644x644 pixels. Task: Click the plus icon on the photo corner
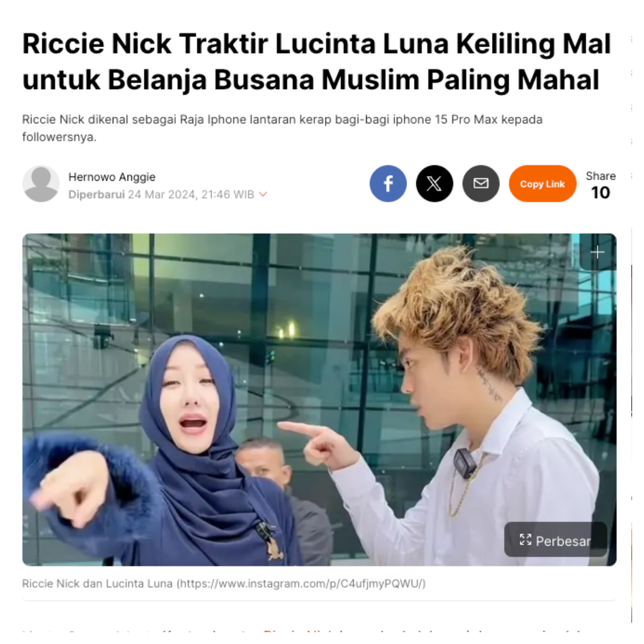pos(597,252)
